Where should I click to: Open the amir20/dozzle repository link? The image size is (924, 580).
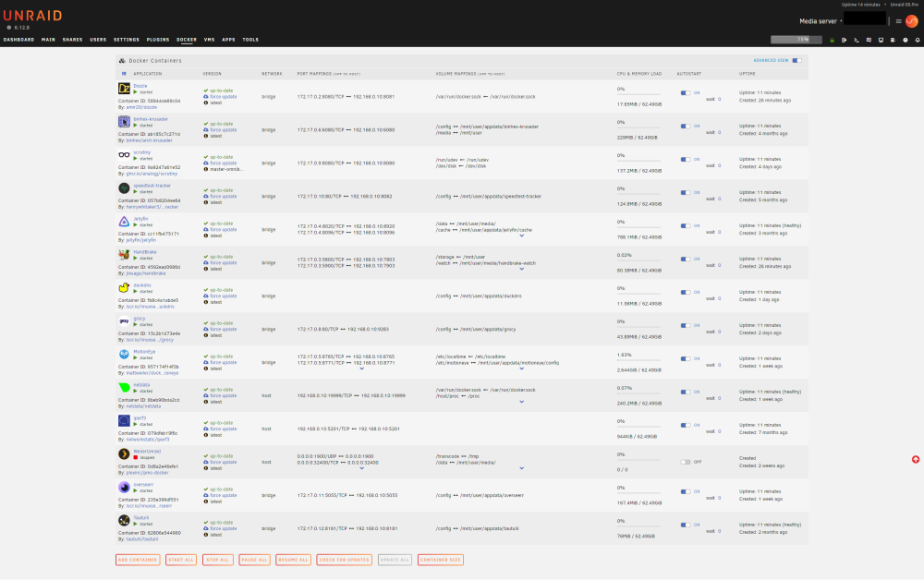pos(141,107)
